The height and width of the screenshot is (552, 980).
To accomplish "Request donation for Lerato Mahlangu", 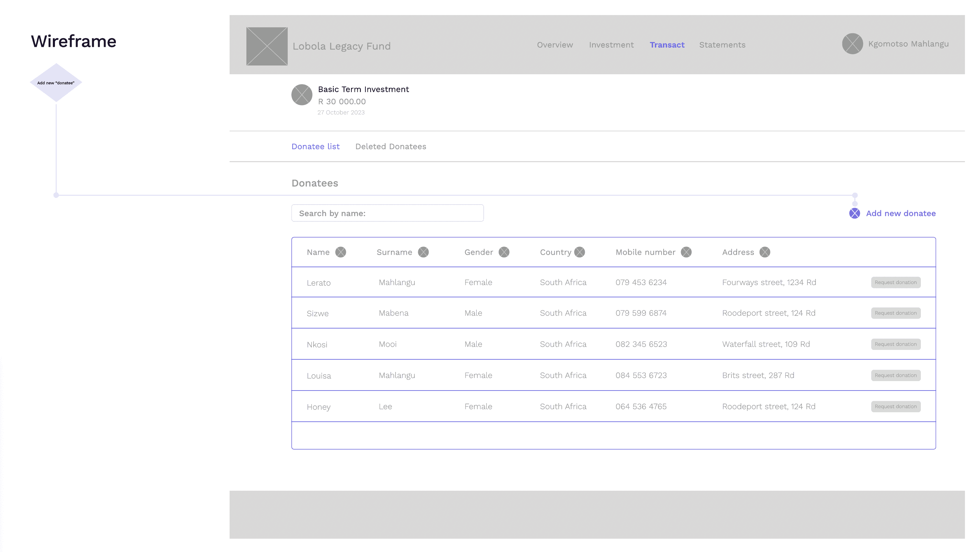I will click(x=896, y=282).
